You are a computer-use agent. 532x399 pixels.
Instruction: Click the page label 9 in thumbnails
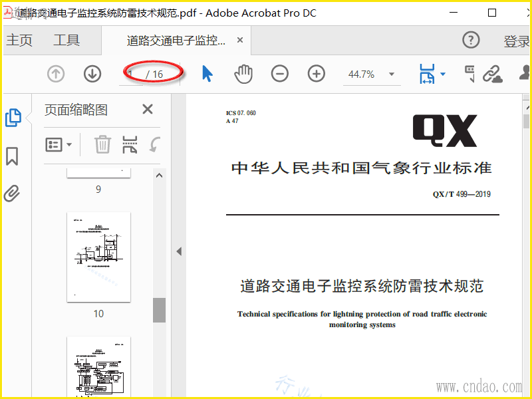[x=98, y=189]
